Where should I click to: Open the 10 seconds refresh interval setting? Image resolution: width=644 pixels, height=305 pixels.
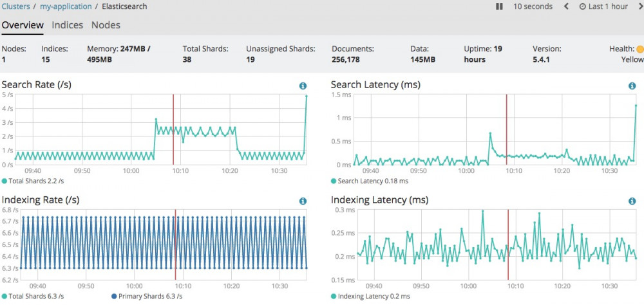point(533,6)
